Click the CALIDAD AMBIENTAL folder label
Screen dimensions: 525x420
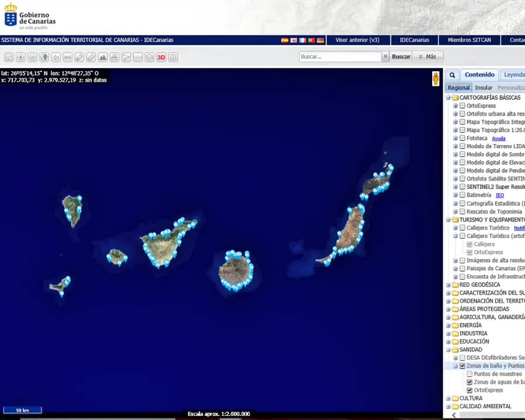(485, 406)
